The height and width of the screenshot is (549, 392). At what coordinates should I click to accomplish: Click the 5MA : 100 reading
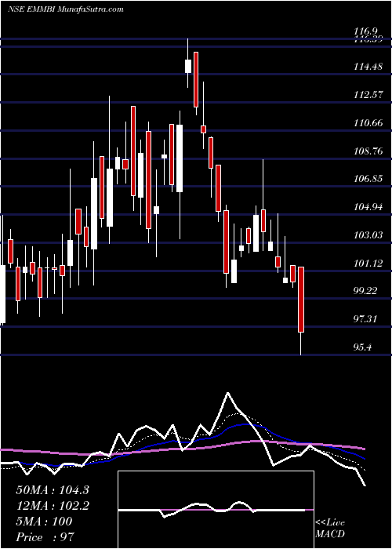coord(44,522)
